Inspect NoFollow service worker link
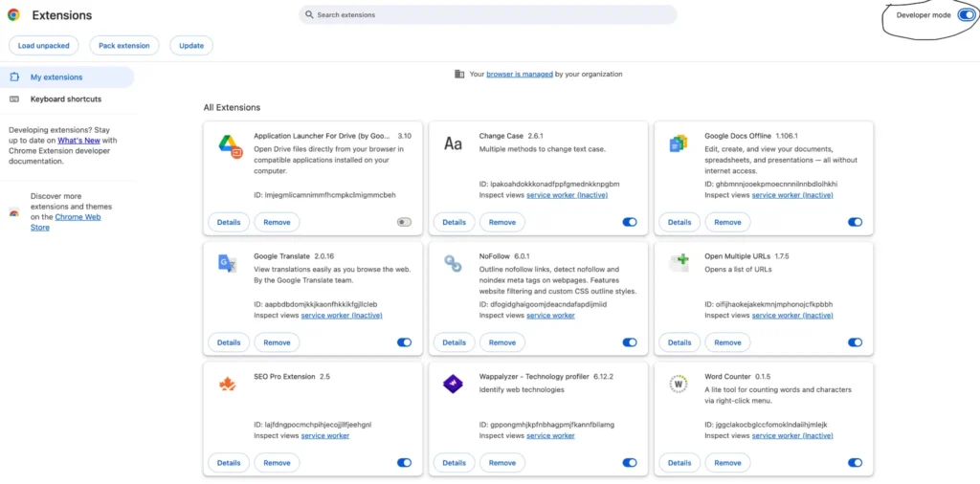 point(550,316)
